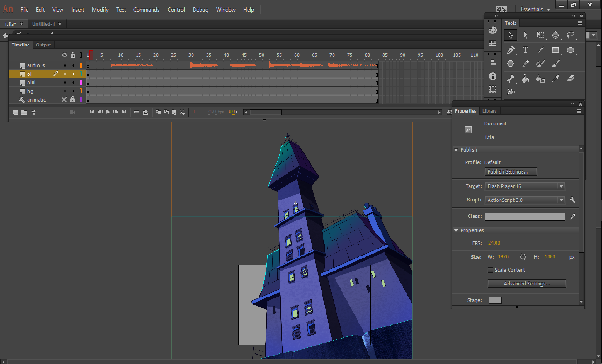
Task: Click the New Layer icon in timeline
Action: click(15, 113)
